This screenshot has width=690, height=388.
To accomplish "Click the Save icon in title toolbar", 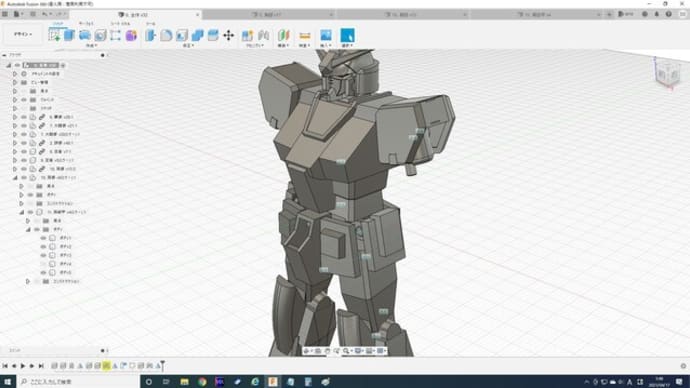I will click(x=33, y=14).
